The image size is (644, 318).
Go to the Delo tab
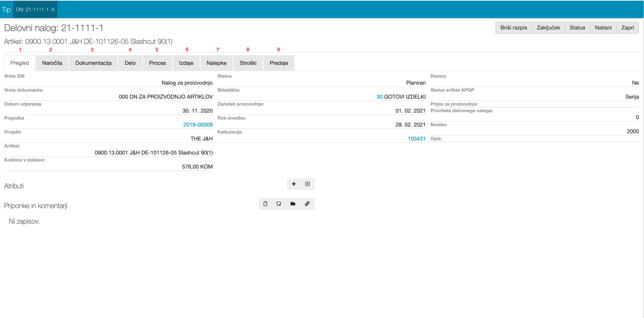pos(130,63)
